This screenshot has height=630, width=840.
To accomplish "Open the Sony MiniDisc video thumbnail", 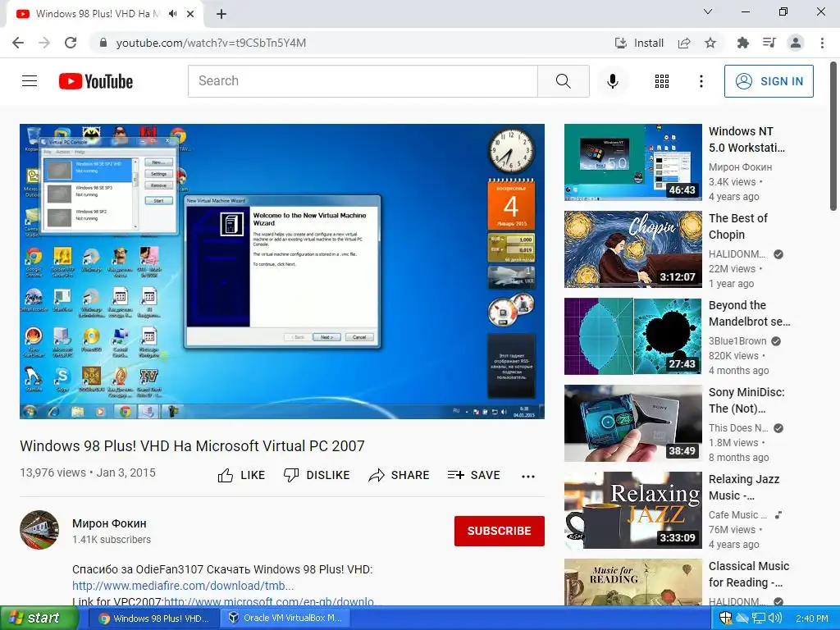I will [x=632, y=423].
